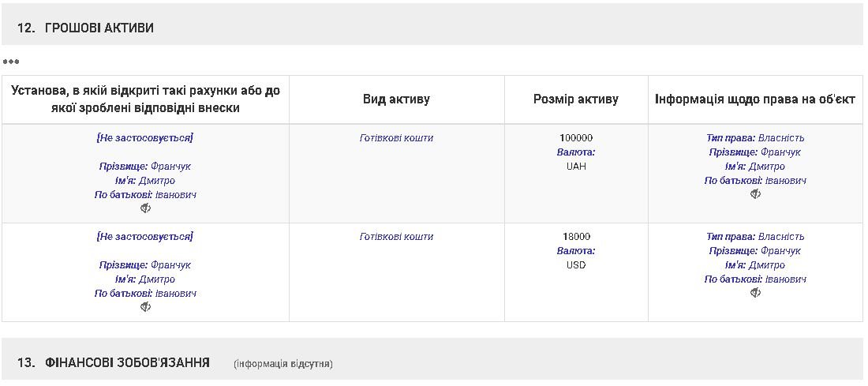
Task: Click '[Не застосовується]' in the UAH row
Action: pos(145,138)
